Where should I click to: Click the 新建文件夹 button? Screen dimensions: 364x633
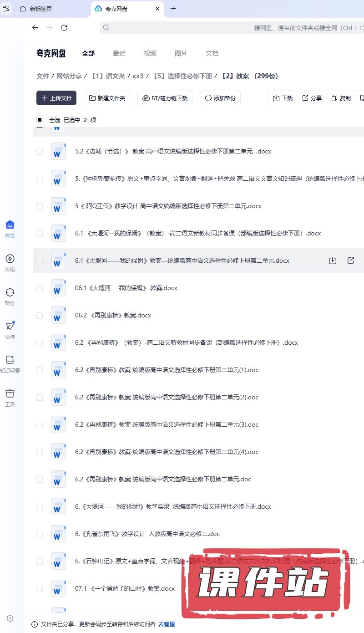tap(107, 98)
